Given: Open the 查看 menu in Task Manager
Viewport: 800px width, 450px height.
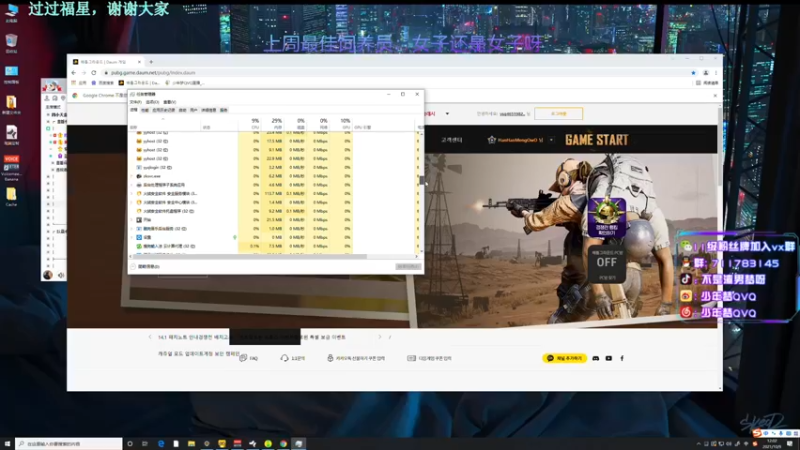Looking at the screenshot, I should pyautogui.click(x=169, y=102).
